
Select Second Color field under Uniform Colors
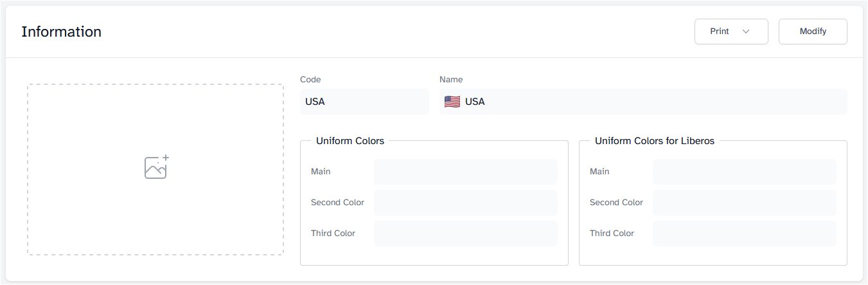[x=465, y=203]
